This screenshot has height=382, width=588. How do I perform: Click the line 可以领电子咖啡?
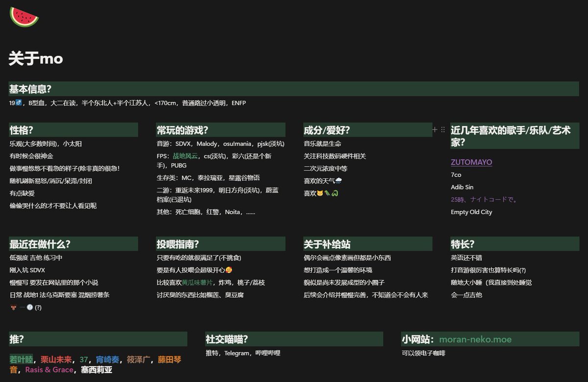423,353
